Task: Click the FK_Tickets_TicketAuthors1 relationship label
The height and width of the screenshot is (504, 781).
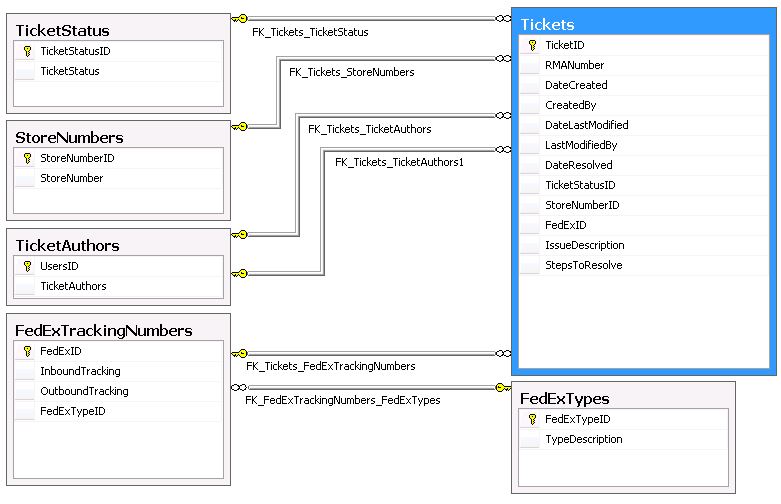Action: tap(399, 162)
